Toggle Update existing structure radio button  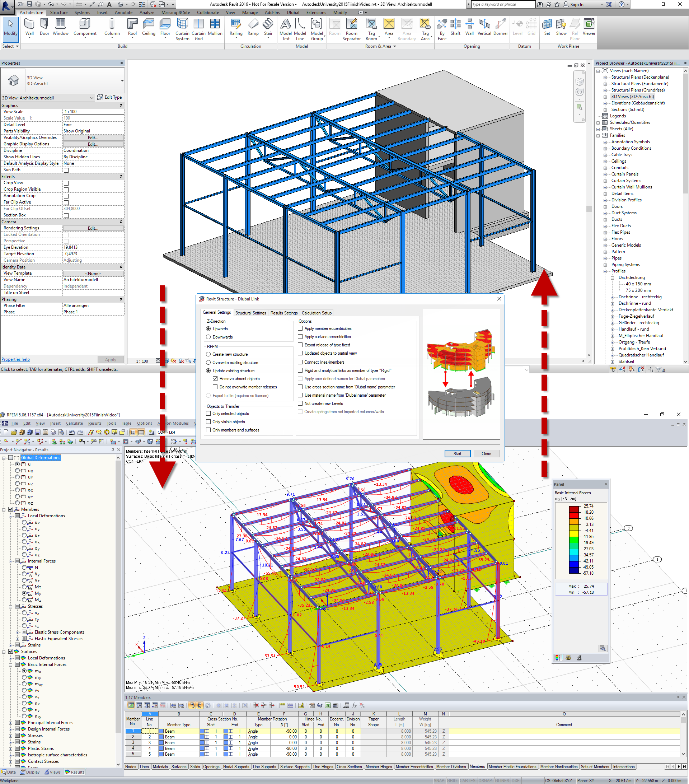click(x=207, y=371)
